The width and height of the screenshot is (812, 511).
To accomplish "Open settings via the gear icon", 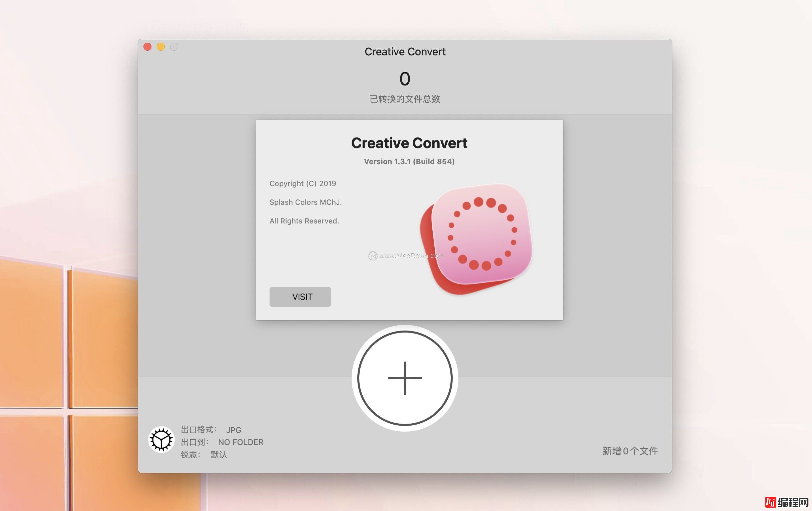I will (161, 440).
